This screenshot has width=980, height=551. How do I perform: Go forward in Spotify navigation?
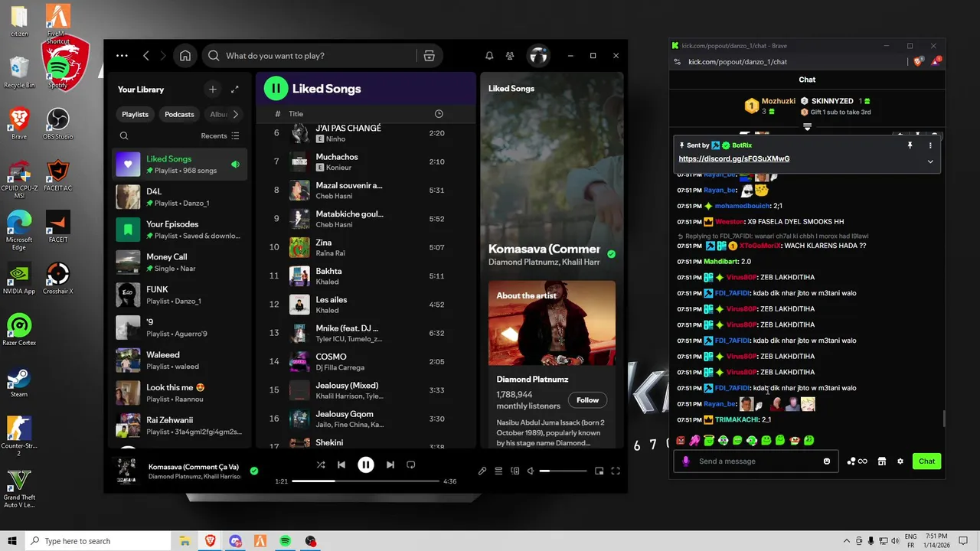coord(164,56)
